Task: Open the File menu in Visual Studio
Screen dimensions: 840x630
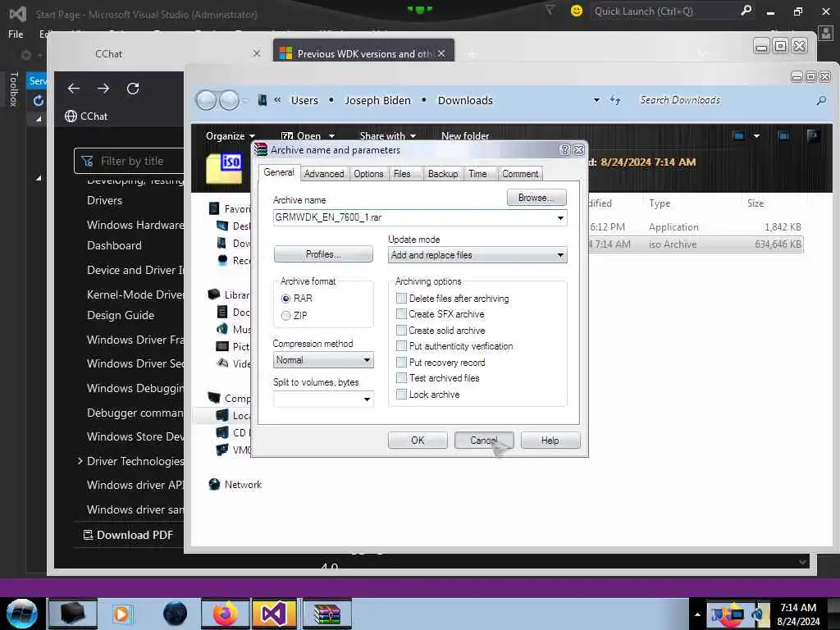Action: [16, 34]
